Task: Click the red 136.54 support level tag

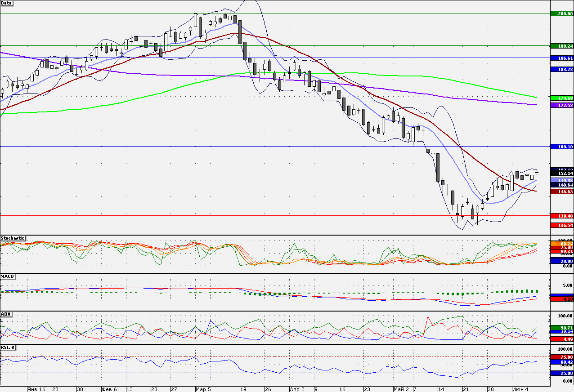Action: click(562, 225)
